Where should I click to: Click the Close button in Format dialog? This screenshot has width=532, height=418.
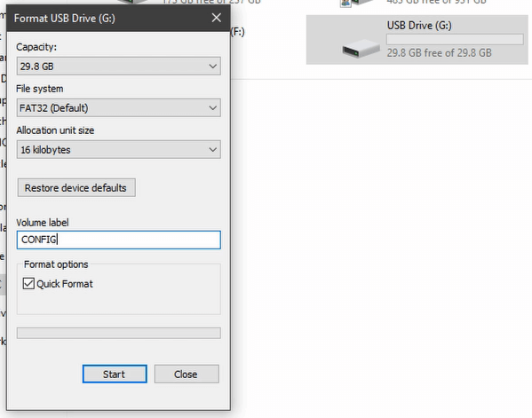(x=187, y=374)
